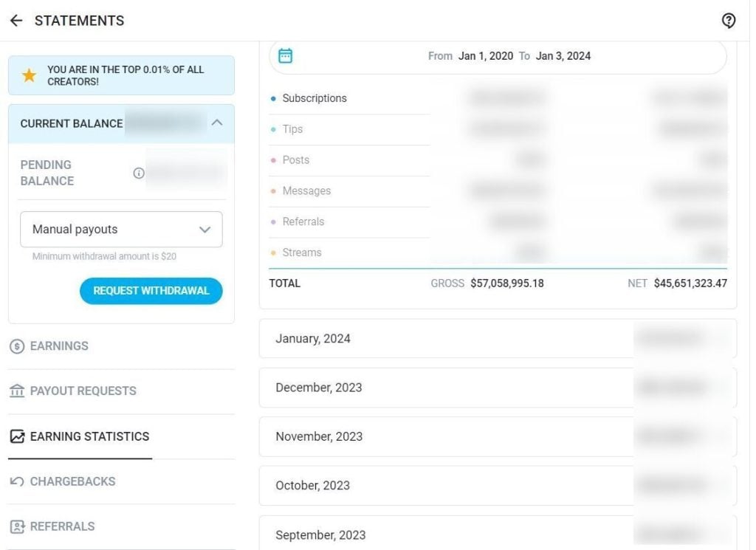Click the back arrow beside Statements
Image resolution: width=756 pixels, height=550 pixels.
[16, 21]
